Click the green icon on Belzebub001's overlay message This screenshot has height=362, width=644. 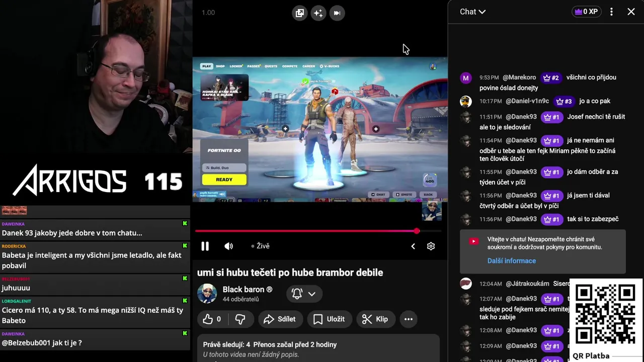pyautogui.click(x=185, y=279)
